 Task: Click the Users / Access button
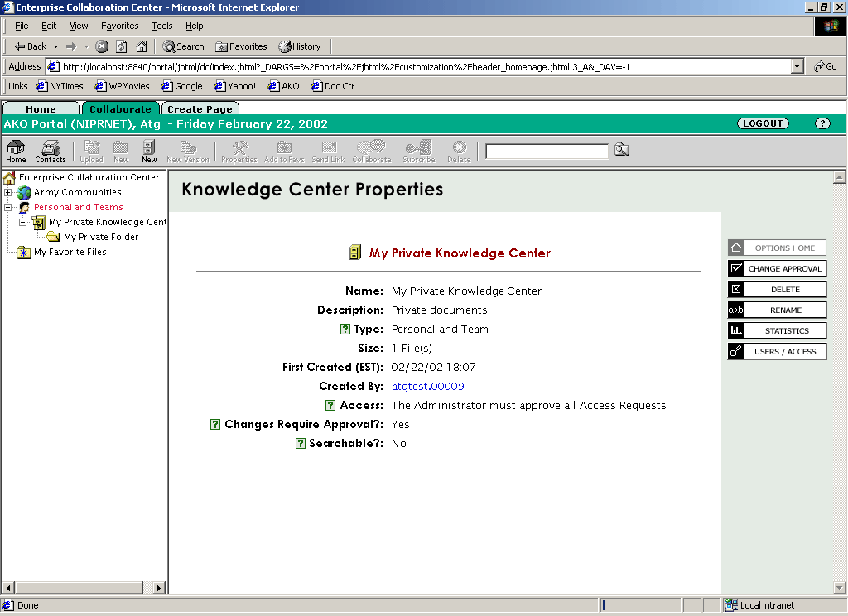(x=777, y=352)
